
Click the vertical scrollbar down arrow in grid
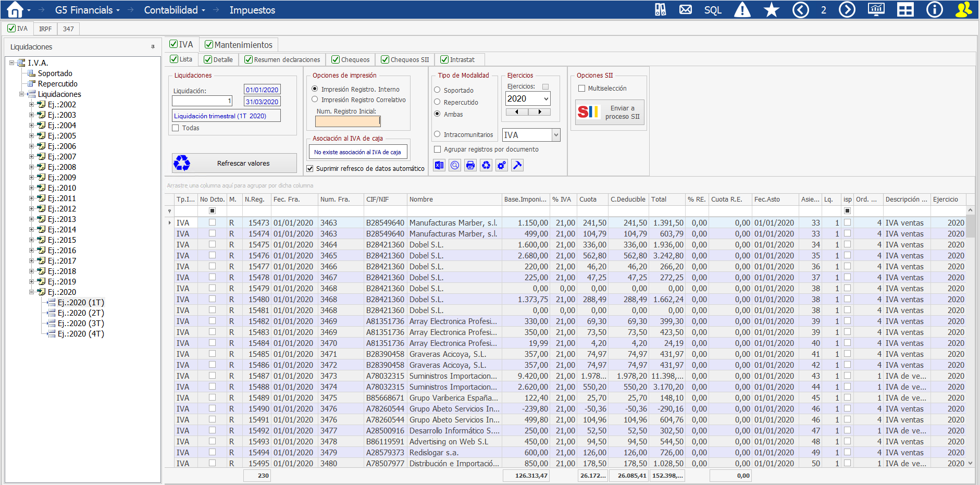tap(970, 463)
